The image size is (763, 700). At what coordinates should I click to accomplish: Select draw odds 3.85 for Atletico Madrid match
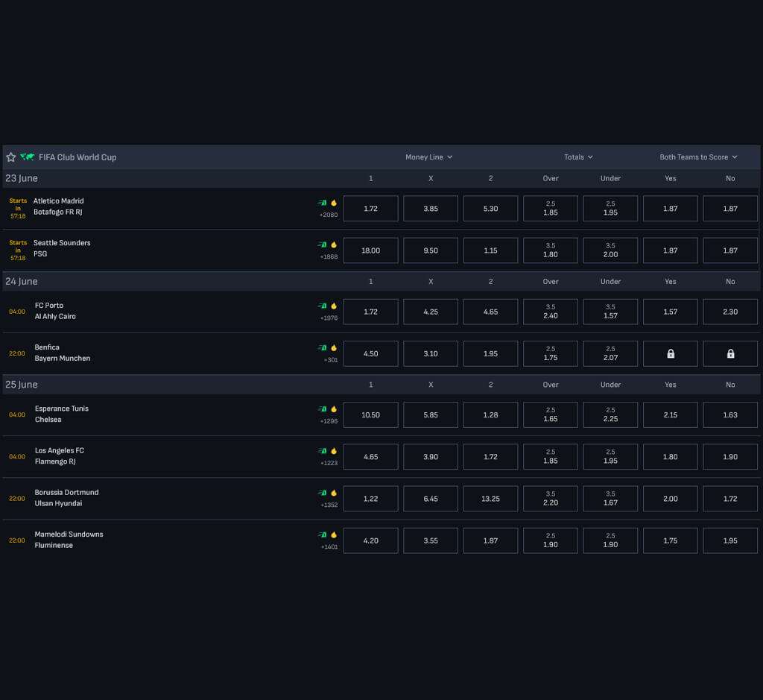431,208
